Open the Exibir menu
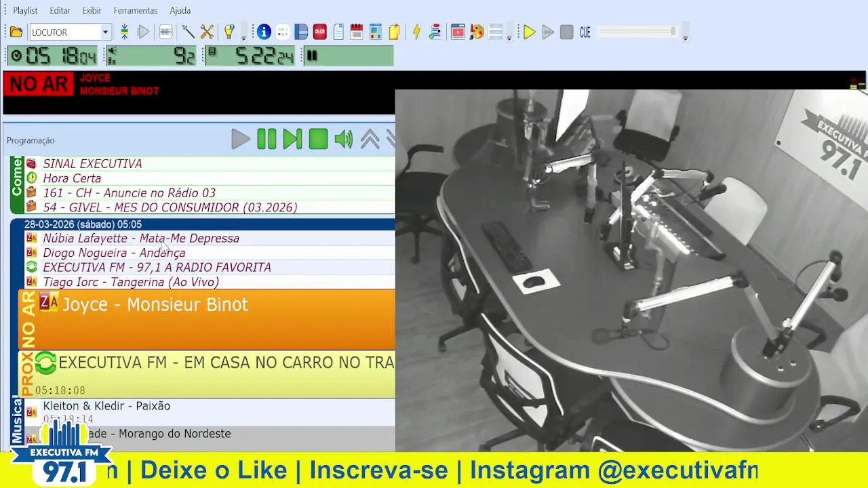This screenshot has width=868, height=488. point(92,10)
